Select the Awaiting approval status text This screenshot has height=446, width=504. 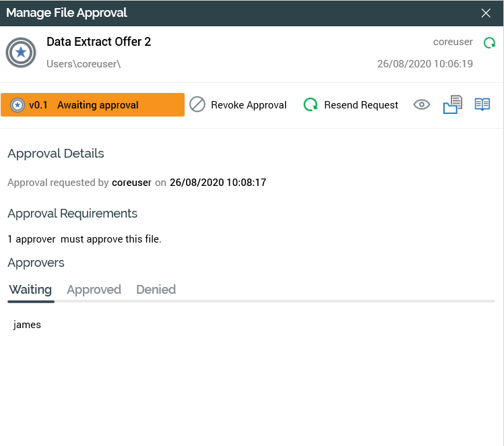tap(98, 105)
